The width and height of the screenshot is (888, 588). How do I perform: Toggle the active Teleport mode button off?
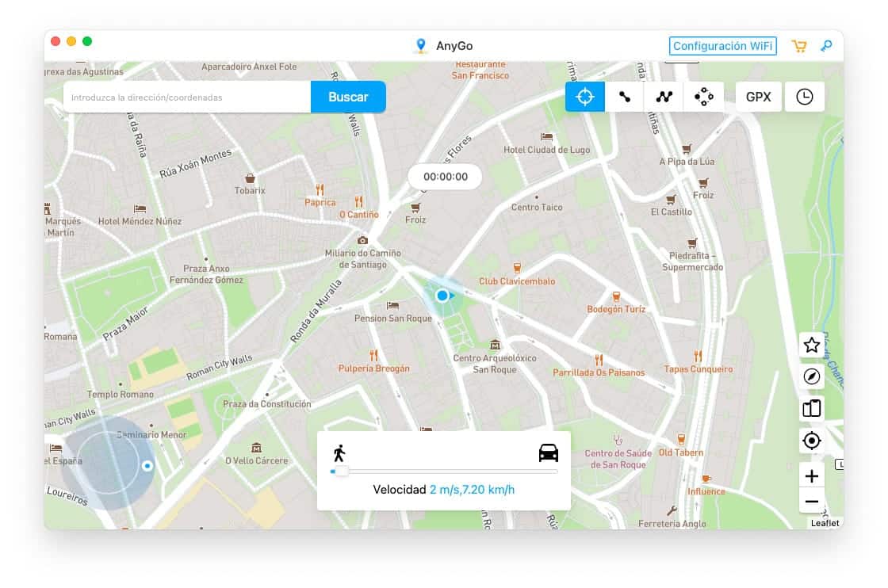pos(584,97)
